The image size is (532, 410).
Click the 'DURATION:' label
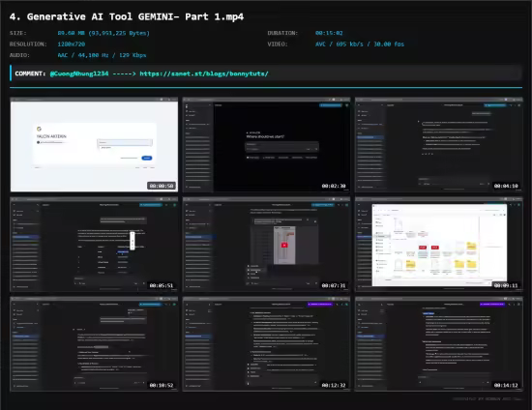point(282,33)
